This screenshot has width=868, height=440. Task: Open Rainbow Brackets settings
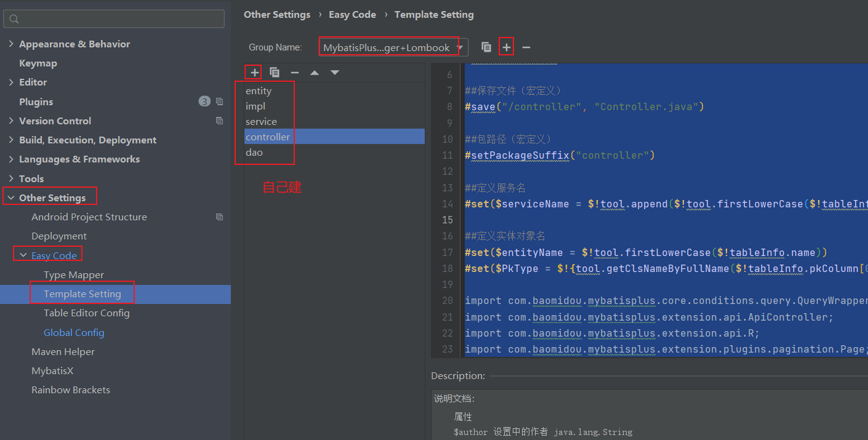pos(71,390)
